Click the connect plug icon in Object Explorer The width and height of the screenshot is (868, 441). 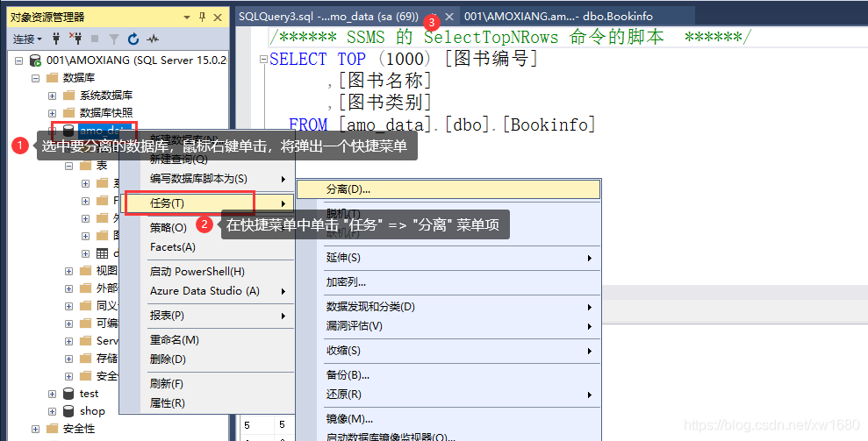pos(56,39)
